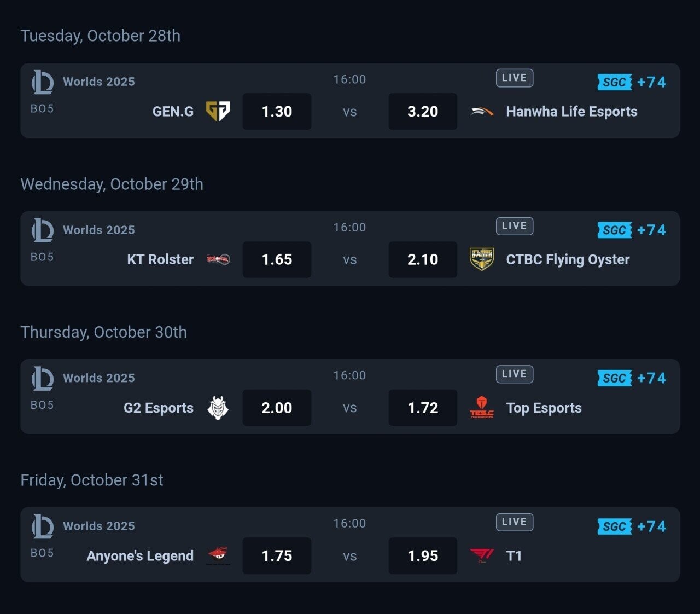Click the Hanwha Life Esports logo
Image resolution: width=700 pixels, height=614 pixels.
pos(482,112)
